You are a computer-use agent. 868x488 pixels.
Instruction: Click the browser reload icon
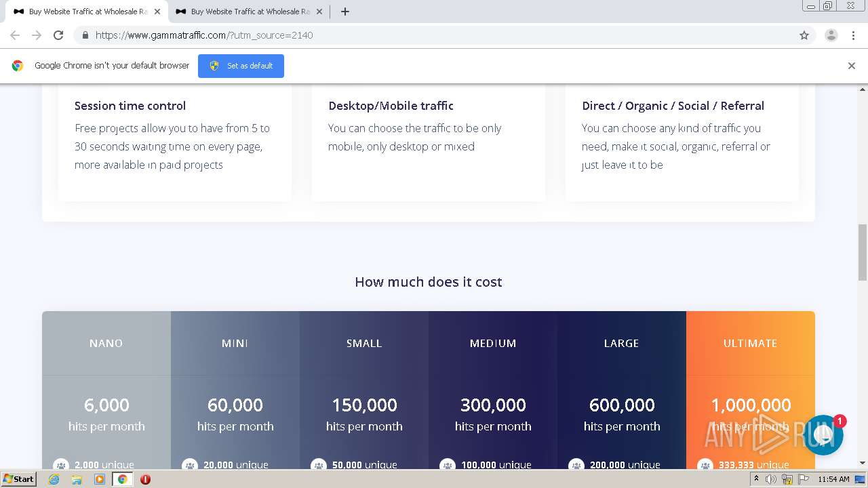pyautogui.click(x=58, y=35)
